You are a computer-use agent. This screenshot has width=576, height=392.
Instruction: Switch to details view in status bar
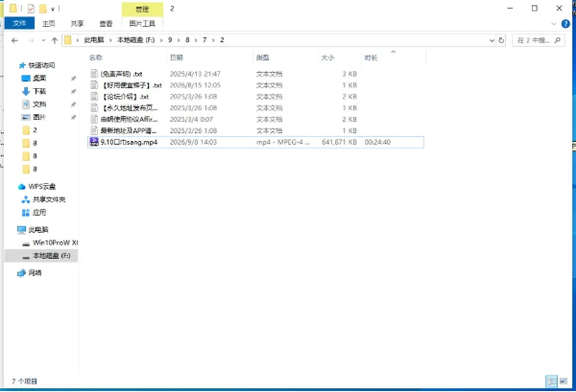point(551,381)
